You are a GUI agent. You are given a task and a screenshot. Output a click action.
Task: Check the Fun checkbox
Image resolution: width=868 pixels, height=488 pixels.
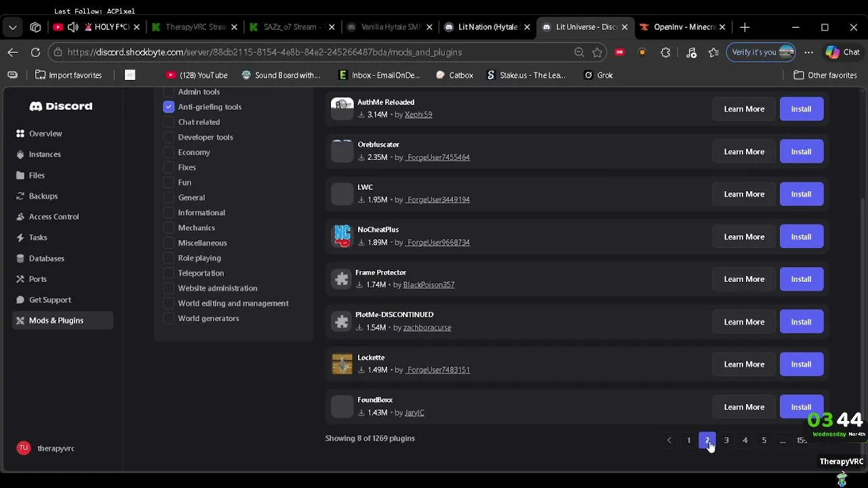pyautogui.click(x=169, y=182)
